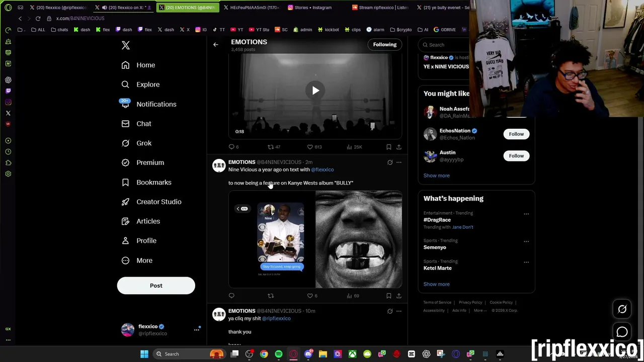Screen dimensions: 644x362
Task: Repost the Nine Vicious BULLY post
Action: click(271, 296)
